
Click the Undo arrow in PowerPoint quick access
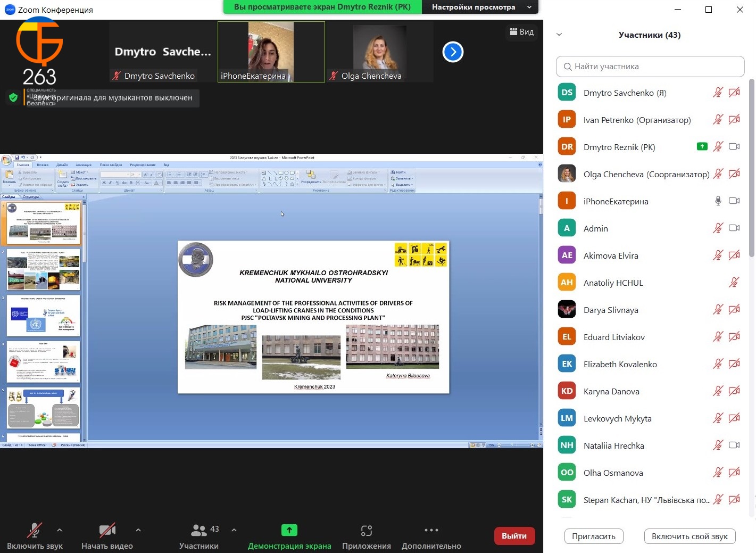23,158
